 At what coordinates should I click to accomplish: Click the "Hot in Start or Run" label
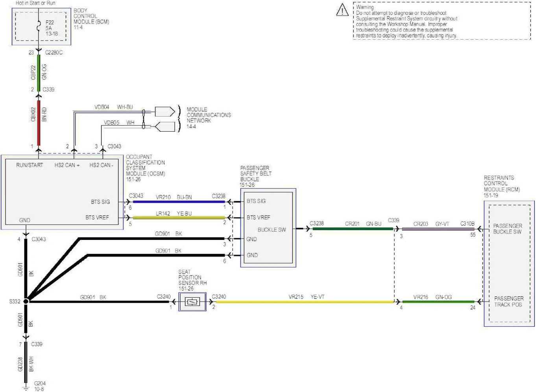[x=35, y=3]
